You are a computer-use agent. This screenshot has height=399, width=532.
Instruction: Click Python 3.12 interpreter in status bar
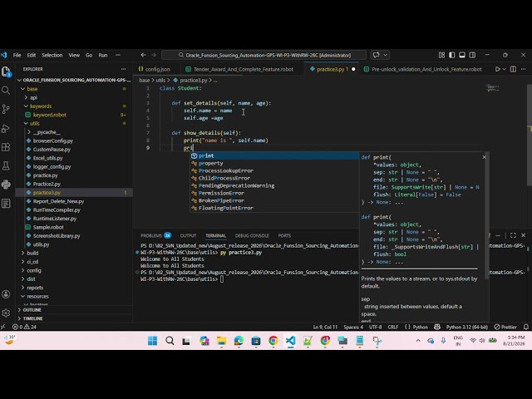pyautogui.click(x=467, y=327)
